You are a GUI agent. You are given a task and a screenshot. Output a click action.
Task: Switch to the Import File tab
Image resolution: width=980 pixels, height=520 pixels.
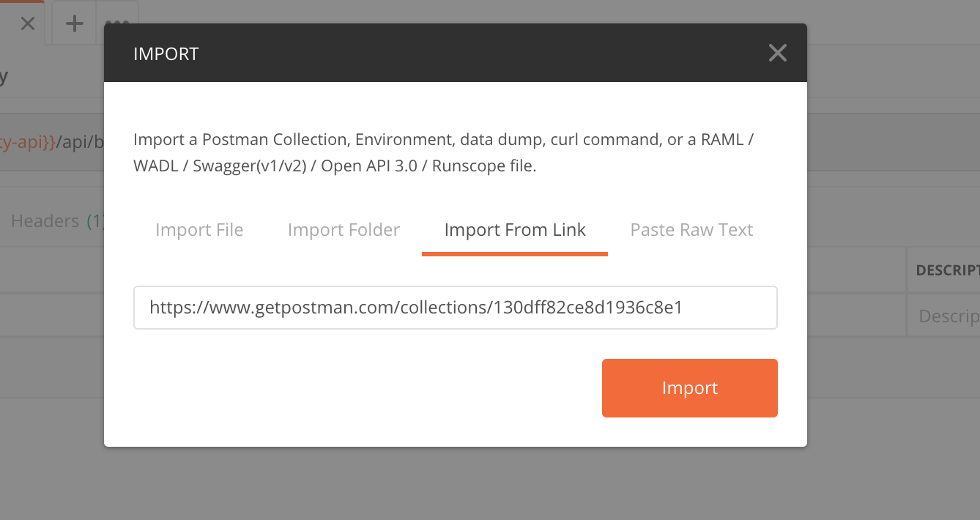198,229
